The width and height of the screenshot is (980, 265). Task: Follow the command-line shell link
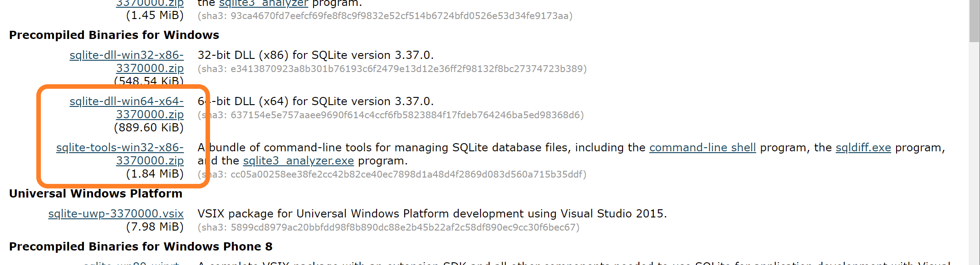pos(702,148)
